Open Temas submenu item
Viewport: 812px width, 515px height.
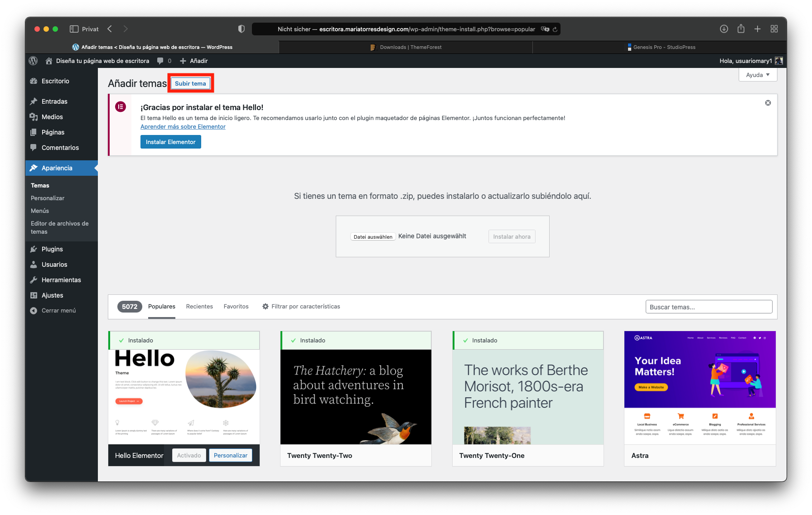pos(40,185)
